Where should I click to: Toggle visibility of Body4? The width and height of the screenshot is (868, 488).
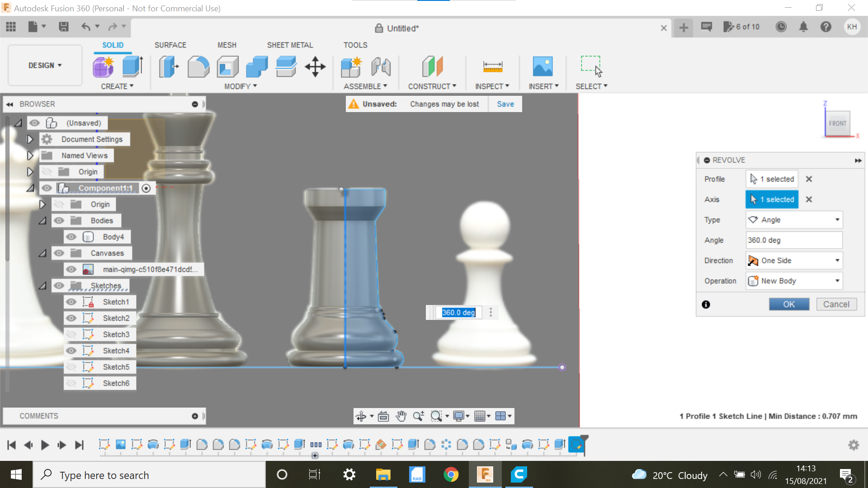click(x=71, y=237)
